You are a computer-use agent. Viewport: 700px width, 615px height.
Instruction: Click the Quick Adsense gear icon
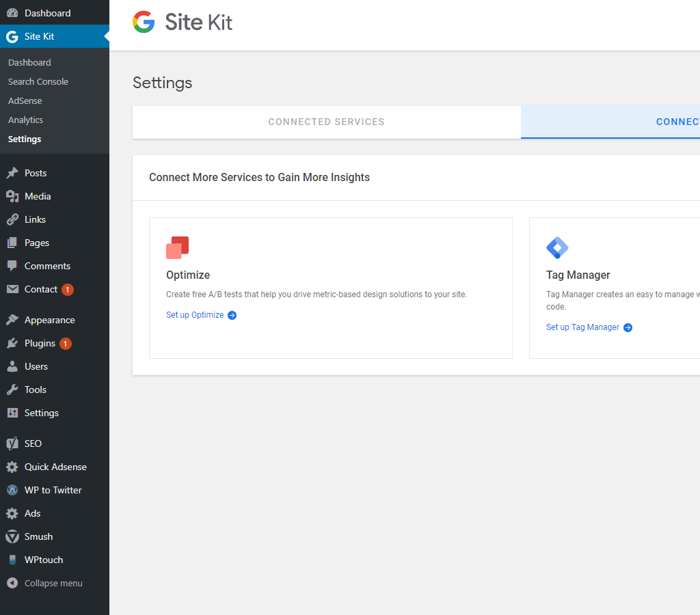[x=12, y=467]
